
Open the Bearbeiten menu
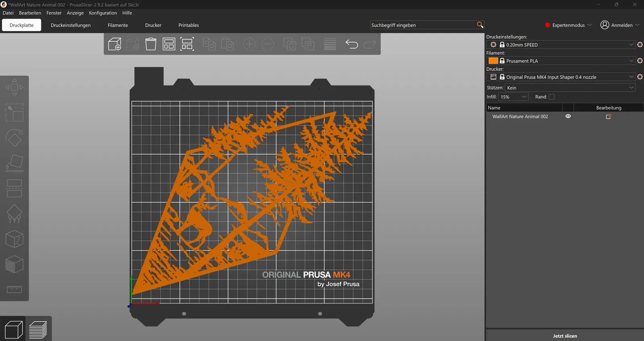(30, 13)
